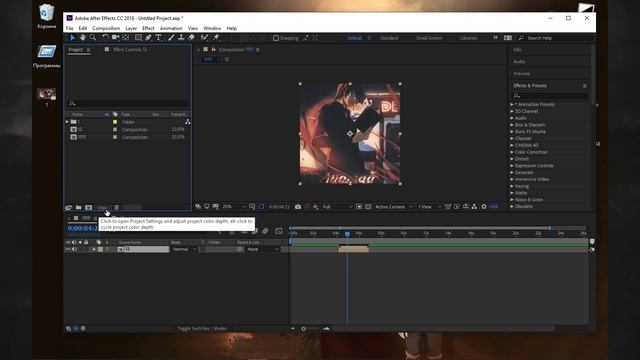Image resolution: width=640 pixels, height=360 pixels.
Task: Select the Eraser tool
Action: click(x=191, y=38)
